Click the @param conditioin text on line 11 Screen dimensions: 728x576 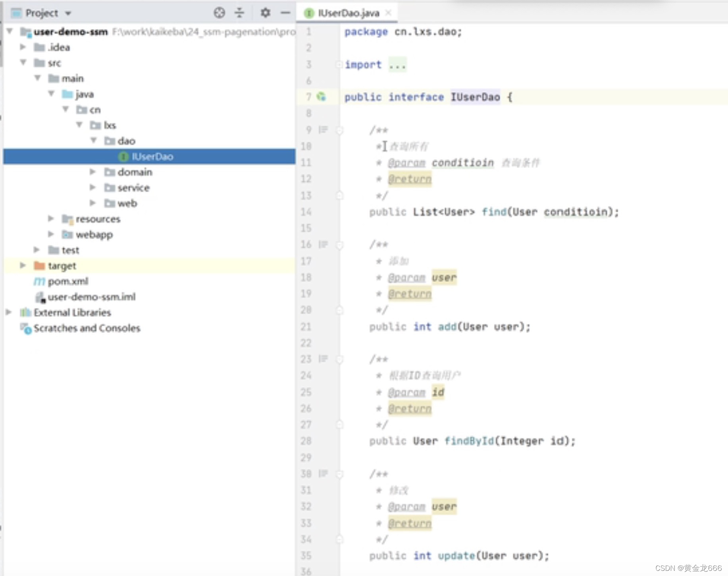pos(441,162)
